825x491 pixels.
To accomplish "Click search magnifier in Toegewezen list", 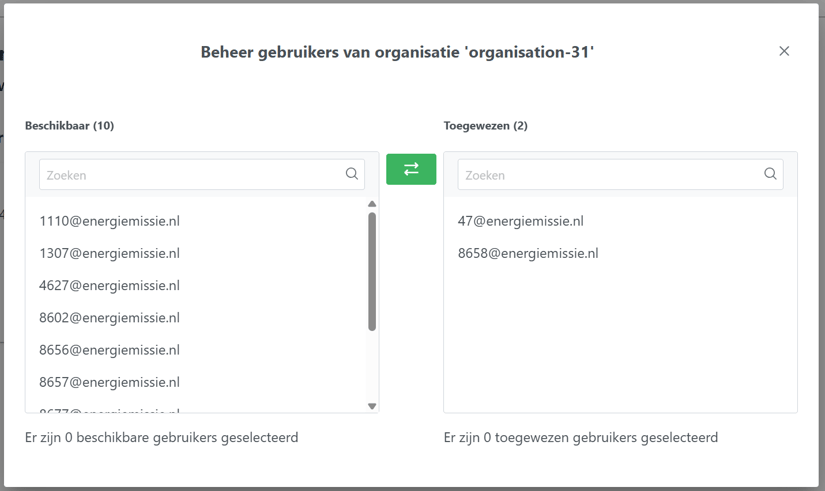I will point(770,174).
